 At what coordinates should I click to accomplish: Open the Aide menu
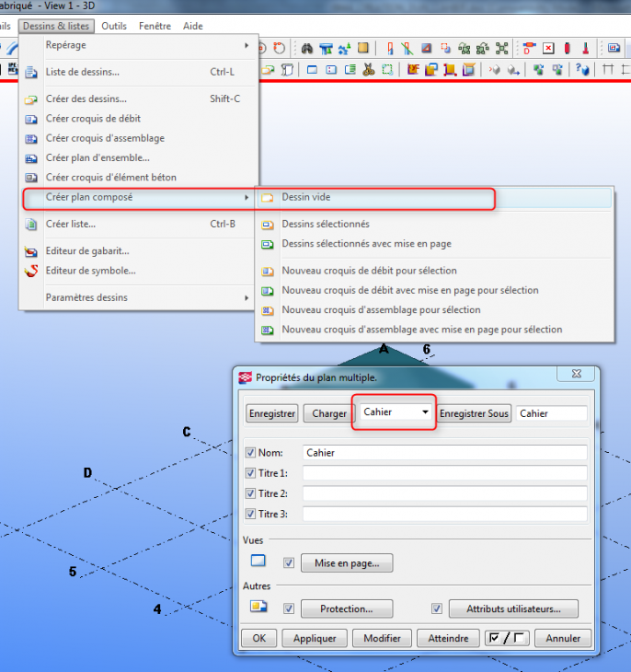pos(193,26)
